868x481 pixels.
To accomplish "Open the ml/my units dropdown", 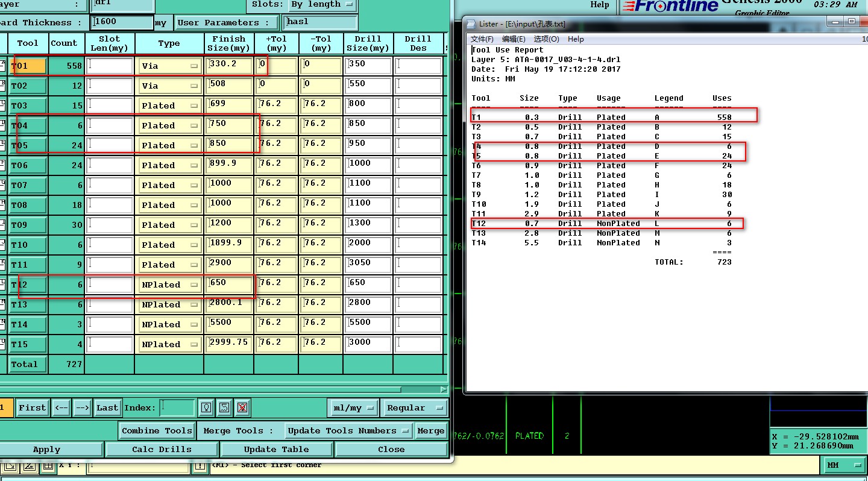I will click(353, 407).
